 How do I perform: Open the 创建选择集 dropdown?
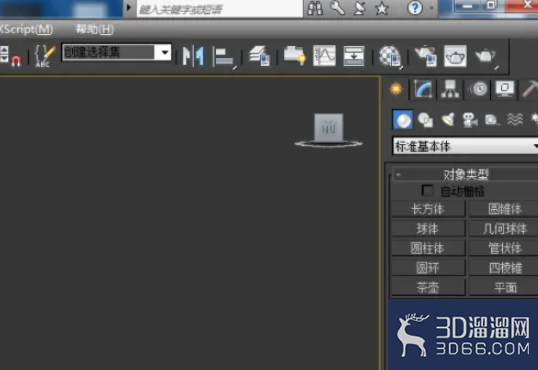click(x=117, y=52)
